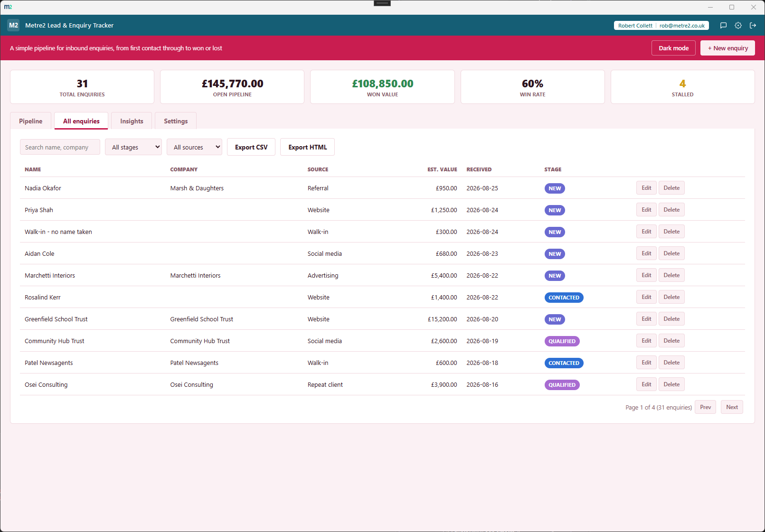Delete the Aidan Cole enquiry
This screenshot has width=765, height=532.
tap(671, 253)
